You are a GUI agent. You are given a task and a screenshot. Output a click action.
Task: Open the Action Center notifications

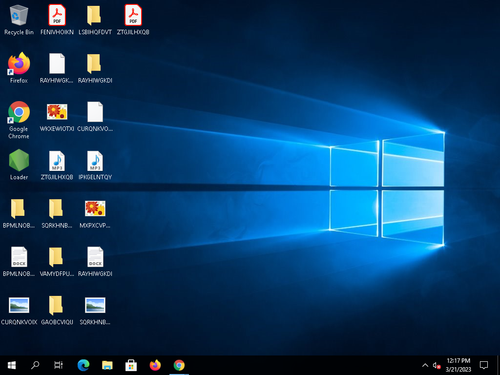(484, 365)
